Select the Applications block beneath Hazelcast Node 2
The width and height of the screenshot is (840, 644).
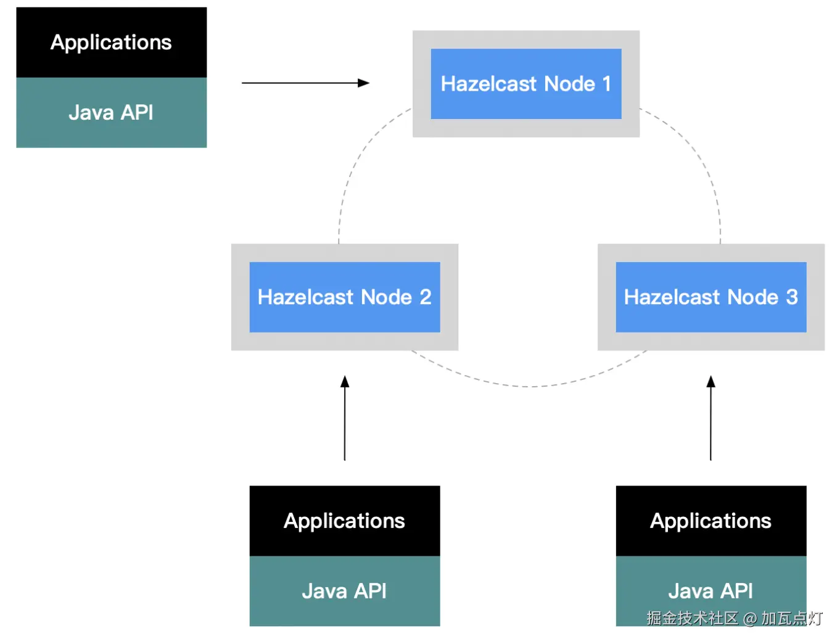(x=345, y=521)
